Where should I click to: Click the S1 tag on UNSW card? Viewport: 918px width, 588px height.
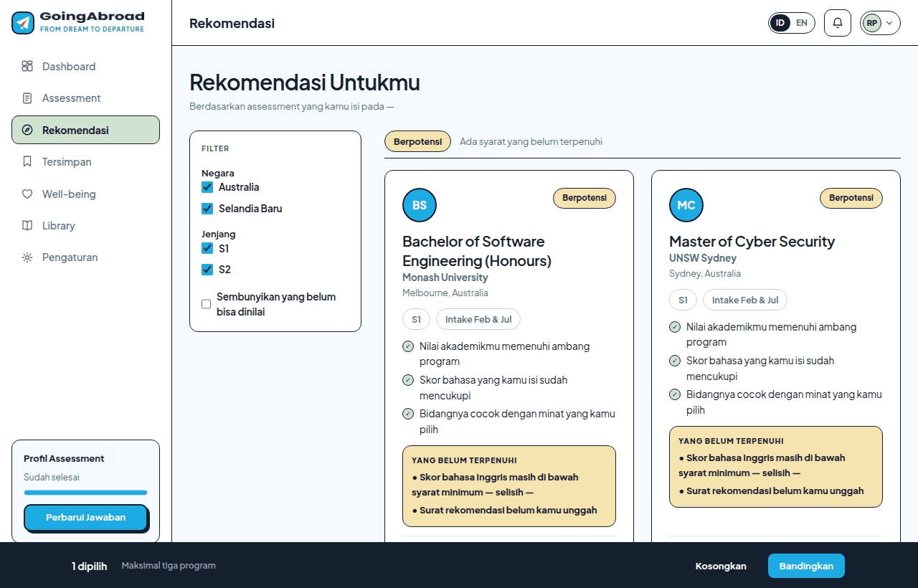coord(683,300)
